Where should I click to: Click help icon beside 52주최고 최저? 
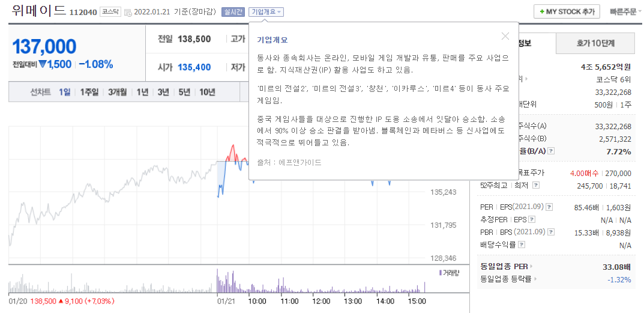(536, 185)
